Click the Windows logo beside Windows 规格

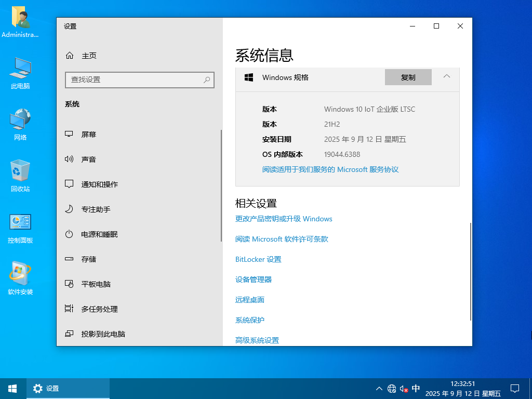(249, 77)
